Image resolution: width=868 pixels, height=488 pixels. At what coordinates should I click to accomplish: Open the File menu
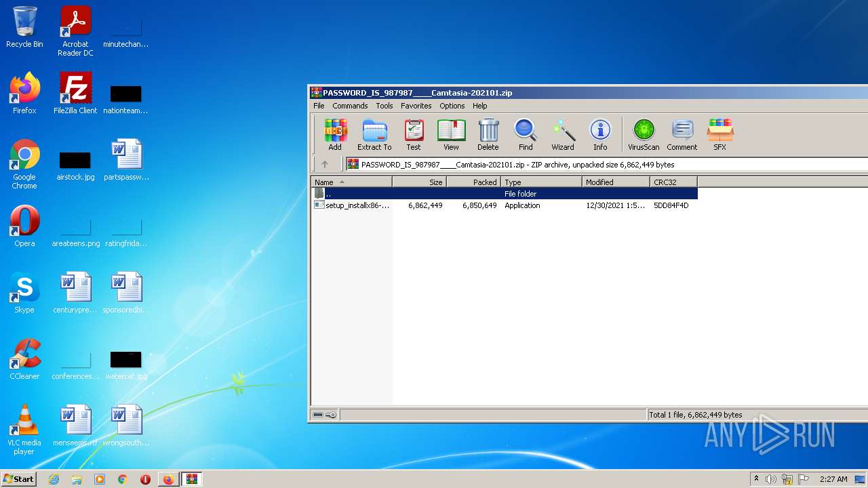319,106
